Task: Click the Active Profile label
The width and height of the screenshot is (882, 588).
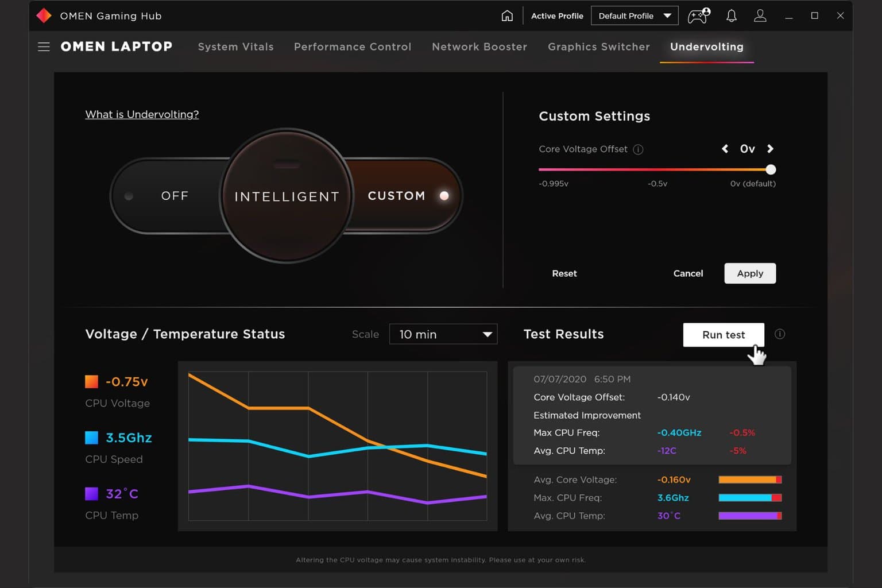Action: coord(557,16)
